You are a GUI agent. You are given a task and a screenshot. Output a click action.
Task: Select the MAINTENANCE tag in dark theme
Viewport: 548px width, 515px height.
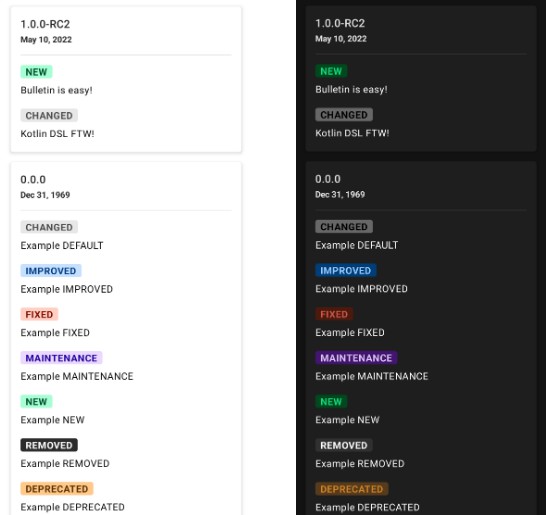pyautogui.click(x=356, y=358)
